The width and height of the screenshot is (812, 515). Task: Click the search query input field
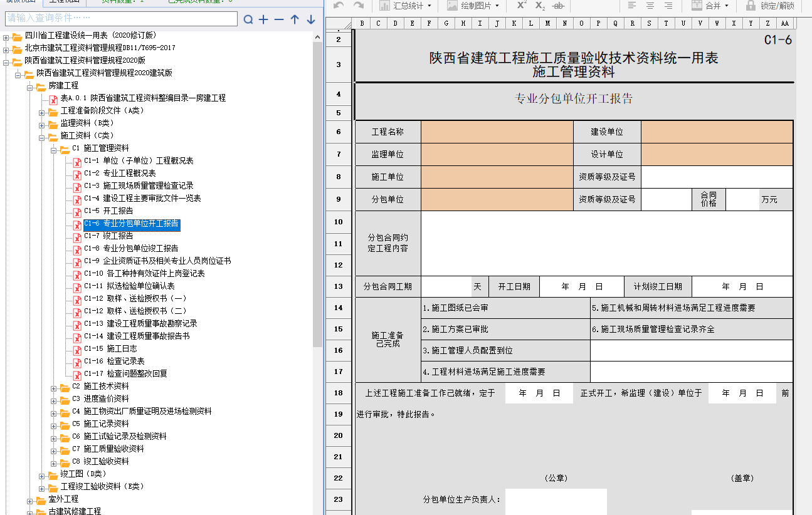click(121, 19)
